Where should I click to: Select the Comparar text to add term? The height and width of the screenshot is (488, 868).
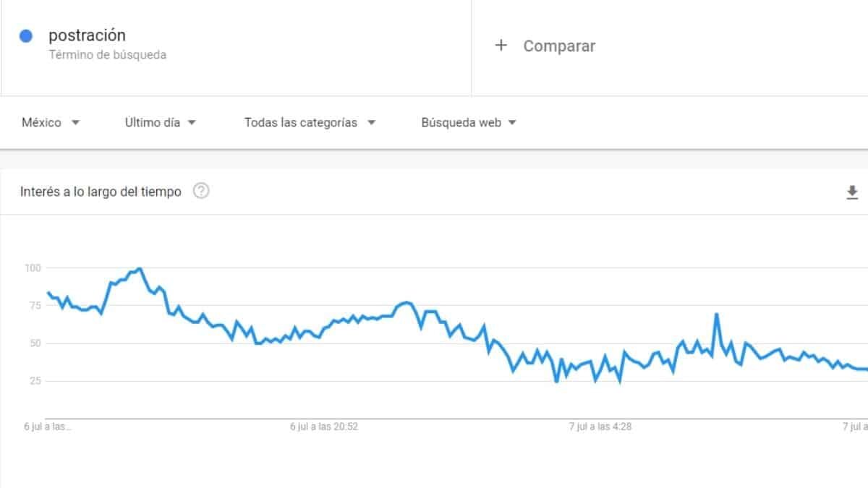pos(559,46)
